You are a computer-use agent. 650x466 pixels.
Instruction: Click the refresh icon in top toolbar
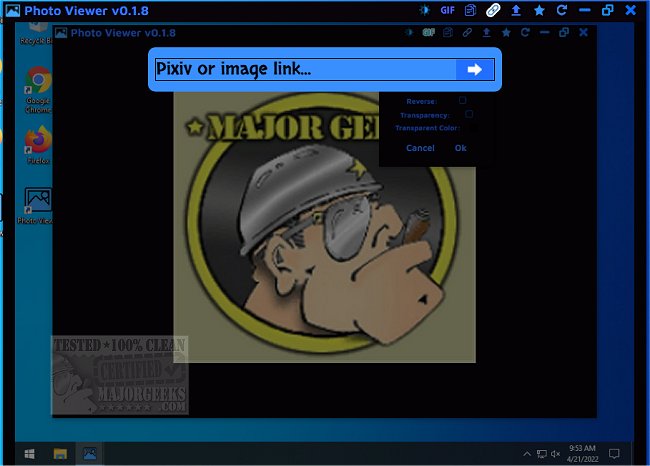pyautogui.click(x=562, y=10)
